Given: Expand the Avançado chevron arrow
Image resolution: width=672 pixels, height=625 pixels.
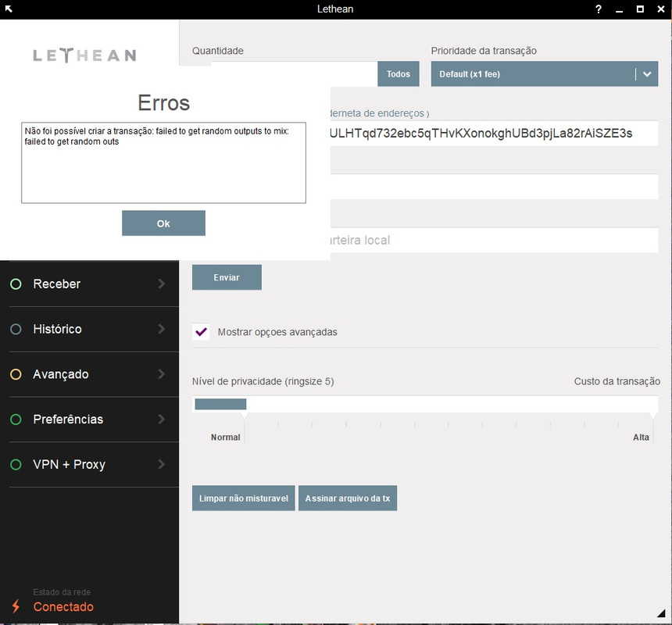Looking at the screenshot, I should 162,374.
